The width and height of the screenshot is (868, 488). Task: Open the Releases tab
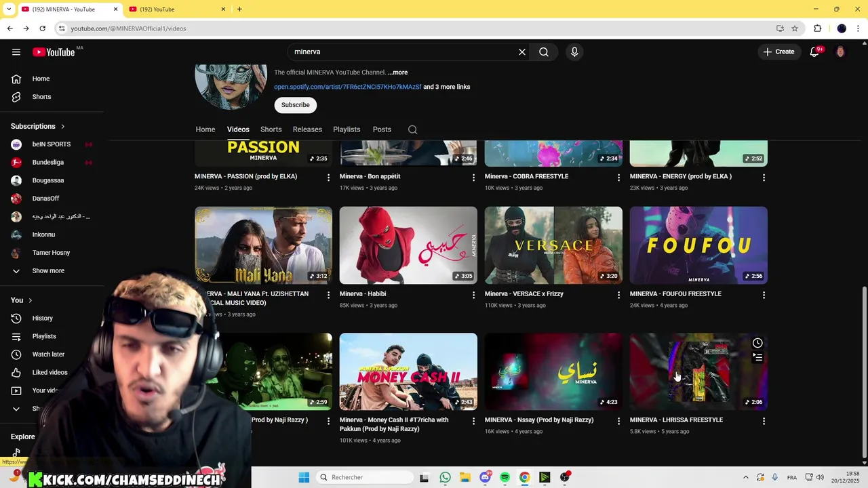click(x=307, y=129)
